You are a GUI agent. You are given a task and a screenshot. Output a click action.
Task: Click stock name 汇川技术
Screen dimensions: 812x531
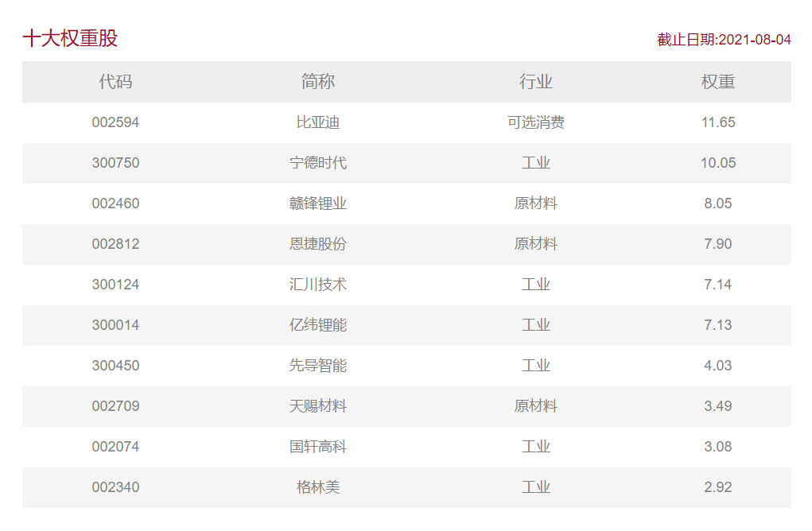[x=318, y=285]
